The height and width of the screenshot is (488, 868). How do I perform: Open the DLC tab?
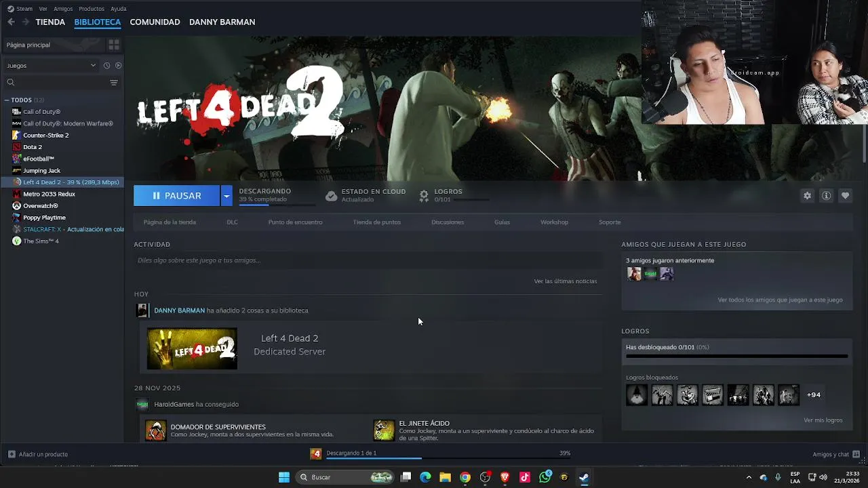(x=232, y=222)
